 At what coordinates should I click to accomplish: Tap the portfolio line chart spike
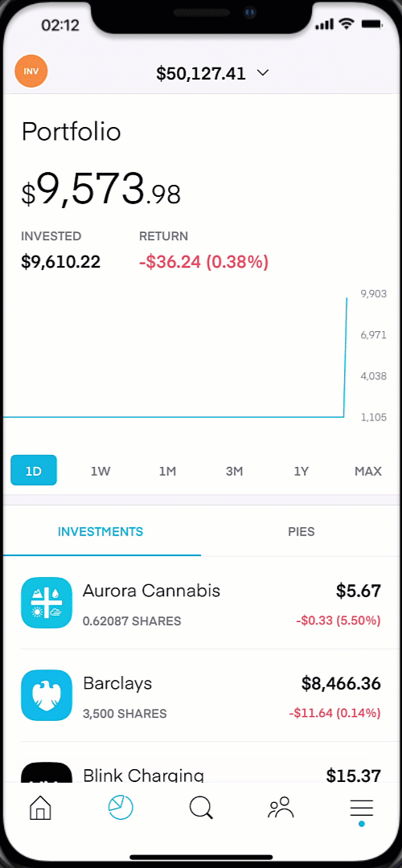coord(346,357)
